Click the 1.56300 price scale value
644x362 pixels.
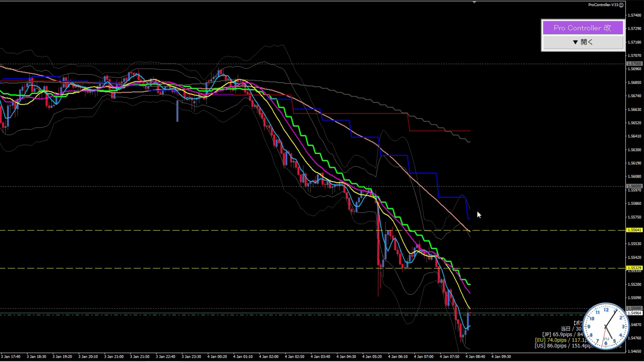click(635, 150)
